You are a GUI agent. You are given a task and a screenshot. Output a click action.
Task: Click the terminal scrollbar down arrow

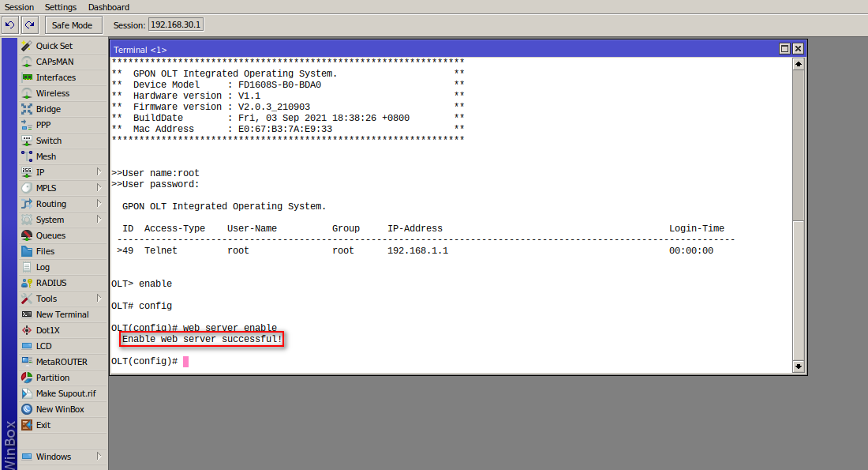pyautogui.click(x=798, y=366)
